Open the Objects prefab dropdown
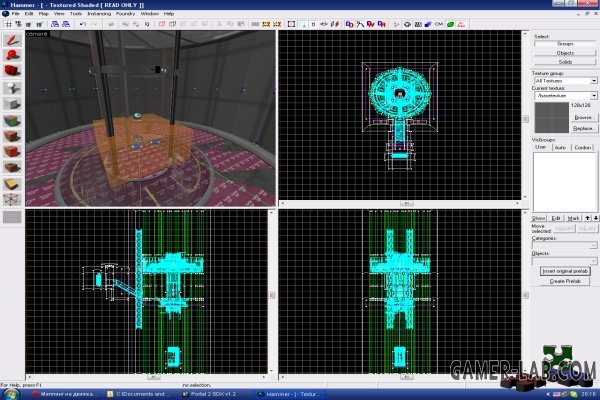 pos(593,261)
